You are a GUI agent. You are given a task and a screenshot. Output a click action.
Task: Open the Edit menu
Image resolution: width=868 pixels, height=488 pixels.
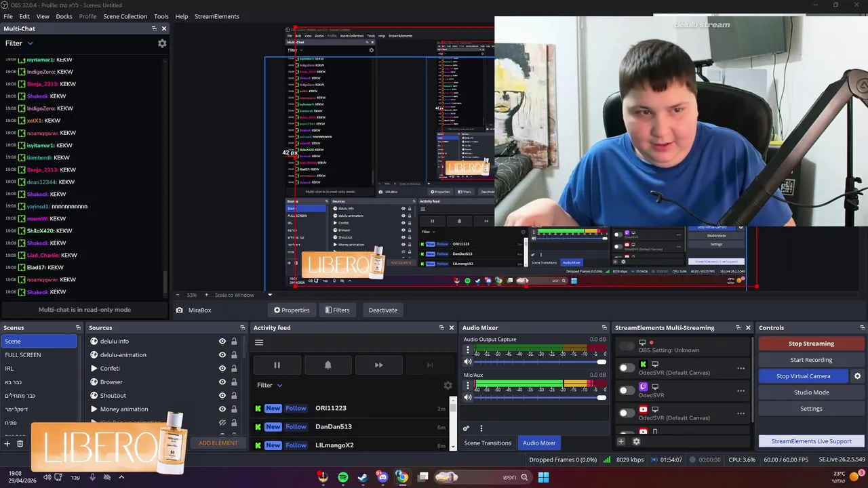tap(24, 16)
